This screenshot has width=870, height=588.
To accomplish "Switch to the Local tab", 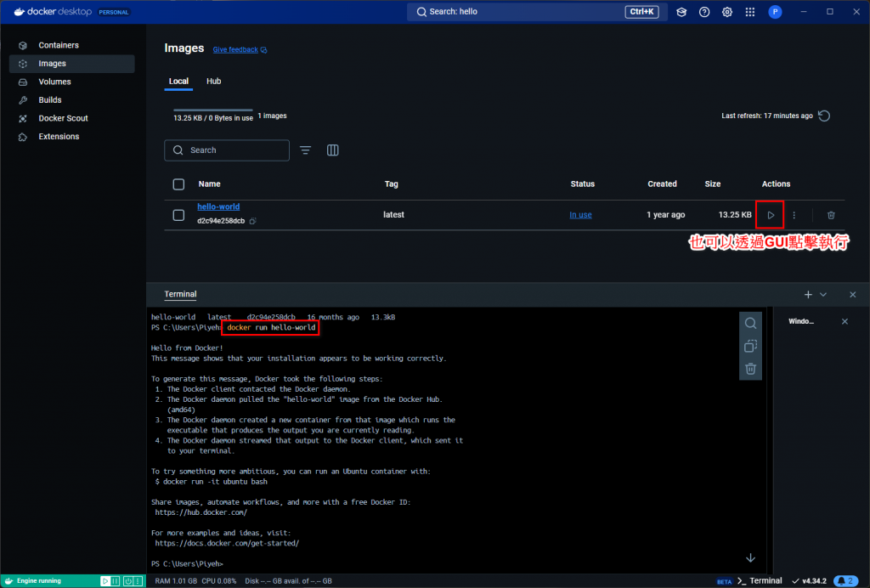I will (178, 82).
